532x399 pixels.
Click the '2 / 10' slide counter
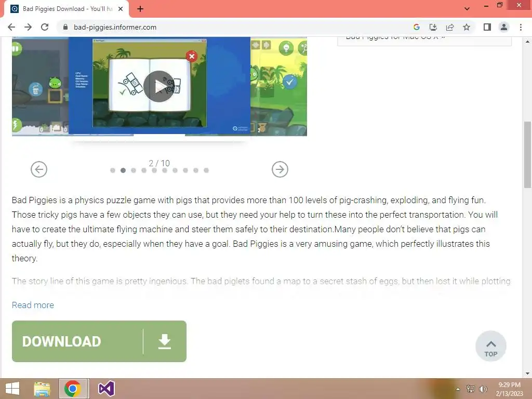click(159, 163)
